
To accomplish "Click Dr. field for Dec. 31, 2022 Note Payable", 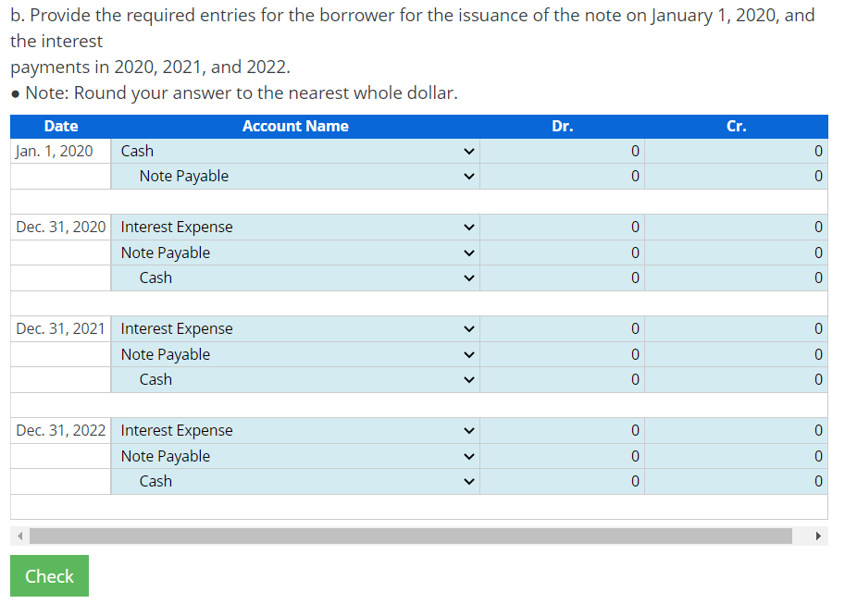I will (562, 456).
